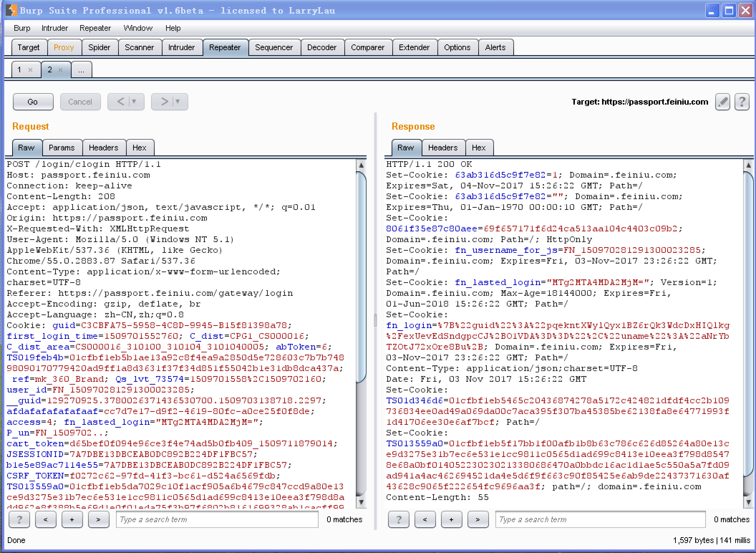Screen dimensions: 756x553
Task: Open the help icon beside Target
Action: 742,102
